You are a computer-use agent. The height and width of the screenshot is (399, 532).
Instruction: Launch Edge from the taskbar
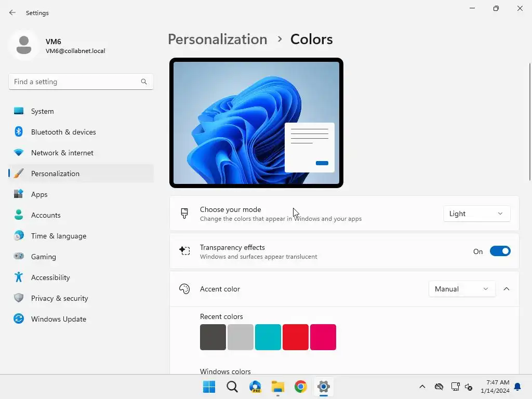click(x=255, y=387)
